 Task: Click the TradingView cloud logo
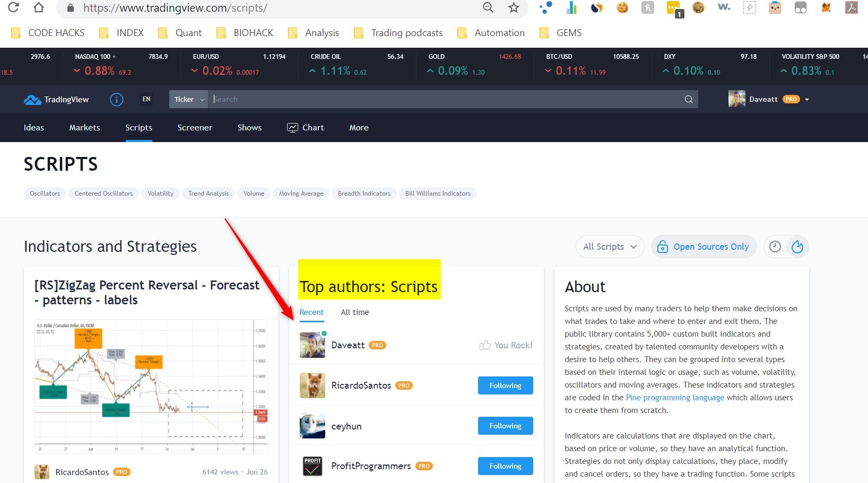tap(32, 100)
